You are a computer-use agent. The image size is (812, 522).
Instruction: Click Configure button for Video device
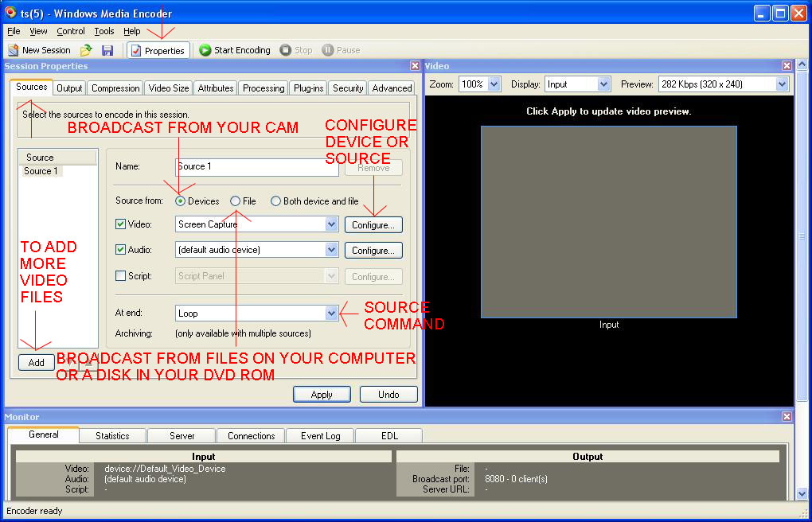pyautogui.click(x=373, y=224)
